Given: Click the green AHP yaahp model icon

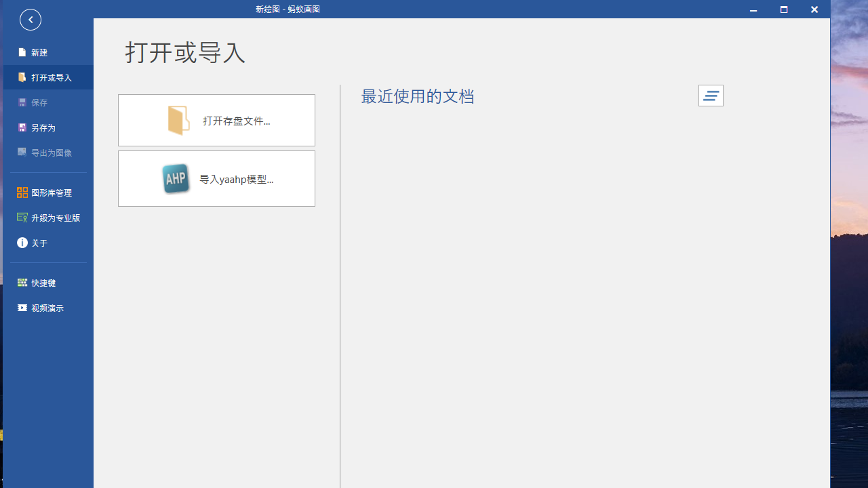Looking at the screenshot, I should (x=176, y=178).
